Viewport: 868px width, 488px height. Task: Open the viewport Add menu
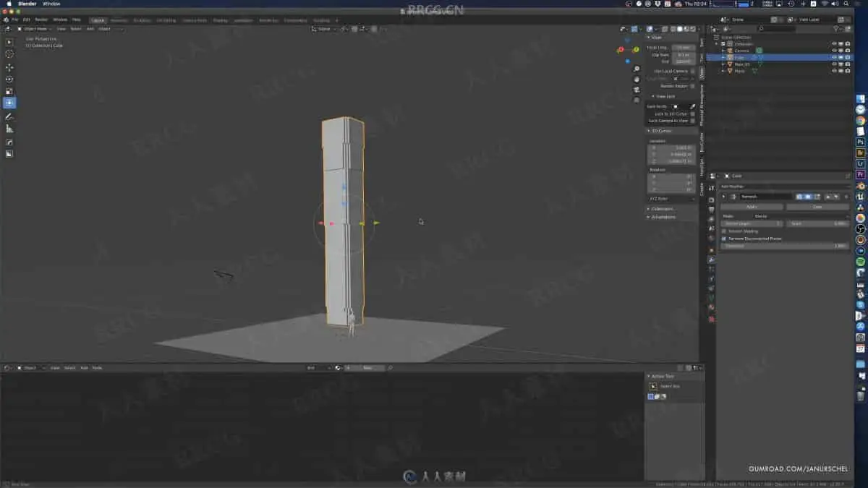pyautogui.click(x=90, y=29)
